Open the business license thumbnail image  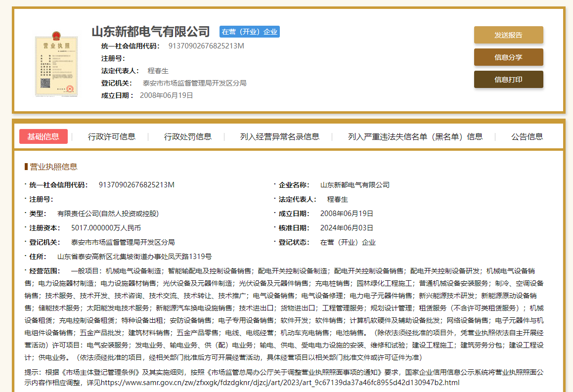56,64
